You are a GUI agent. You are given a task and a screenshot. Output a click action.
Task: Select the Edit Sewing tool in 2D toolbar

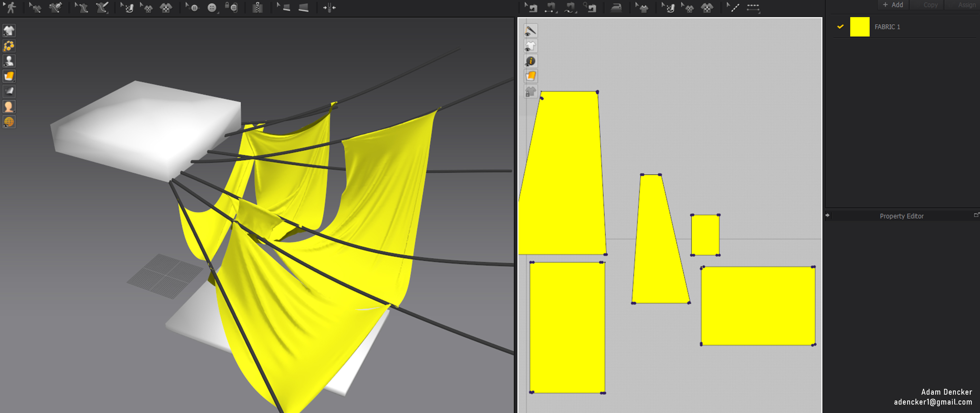pos(531,7)
